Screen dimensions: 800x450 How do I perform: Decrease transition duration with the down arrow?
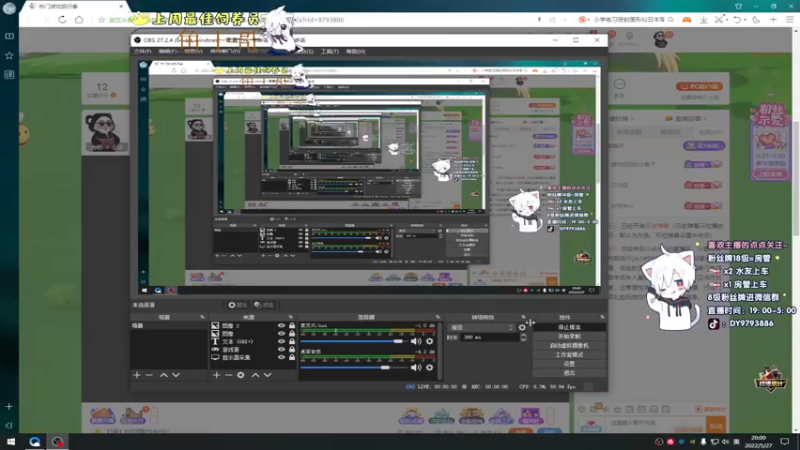tap(523, 339)
